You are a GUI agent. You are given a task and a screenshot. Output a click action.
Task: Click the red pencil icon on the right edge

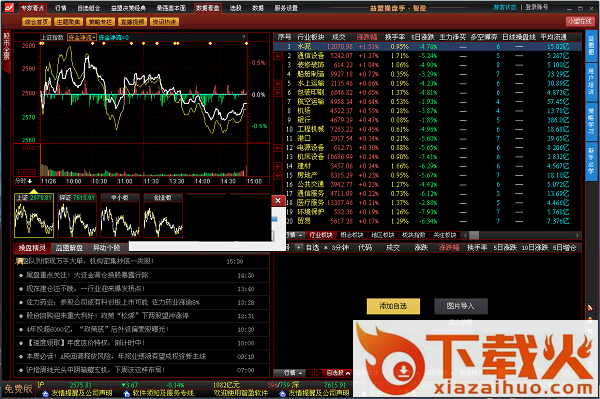coord(590,308)
